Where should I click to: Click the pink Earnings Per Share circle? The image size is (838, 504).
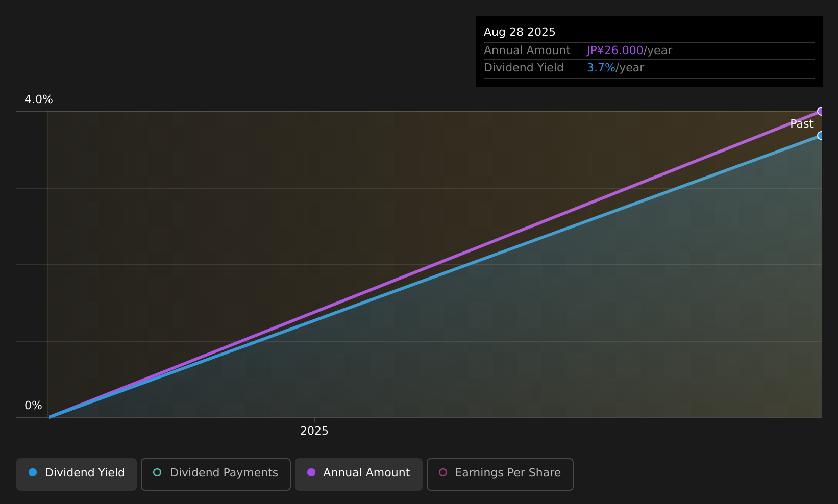coord(443,472)
